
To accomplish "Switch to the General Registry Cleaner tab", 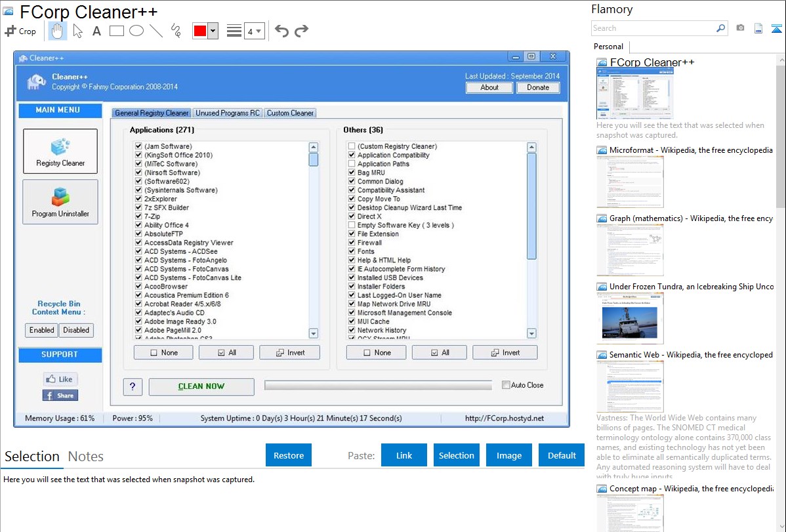I will [x=152, y=113].
